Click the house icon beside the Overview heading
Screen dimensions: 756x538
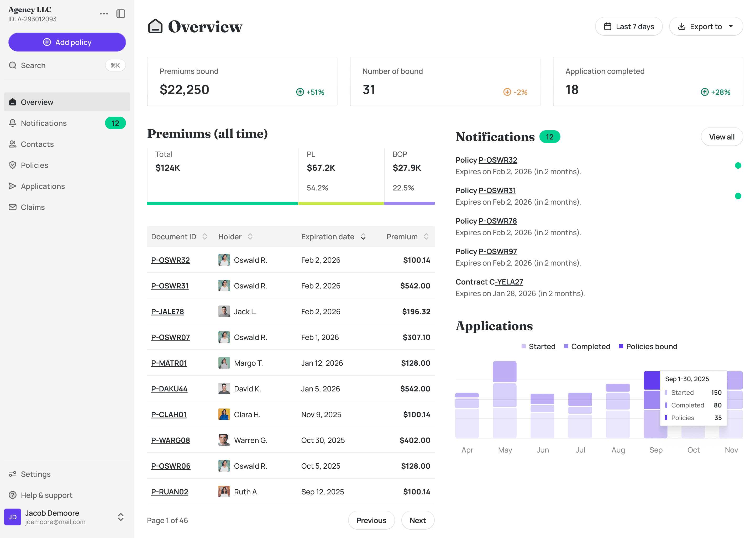click(x=155, y=26)
